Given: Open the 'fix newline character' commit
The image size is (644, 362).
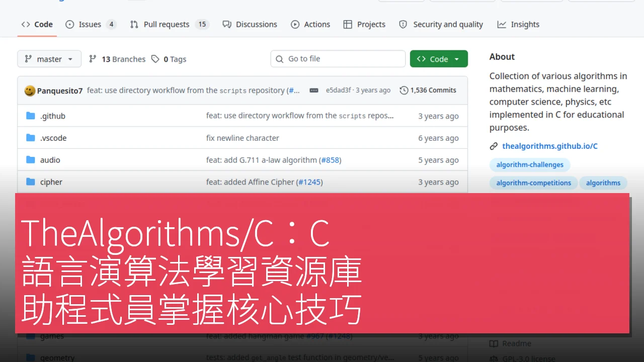Looking at the screenshot, I should pyautogui.click(x=243, y=138).
